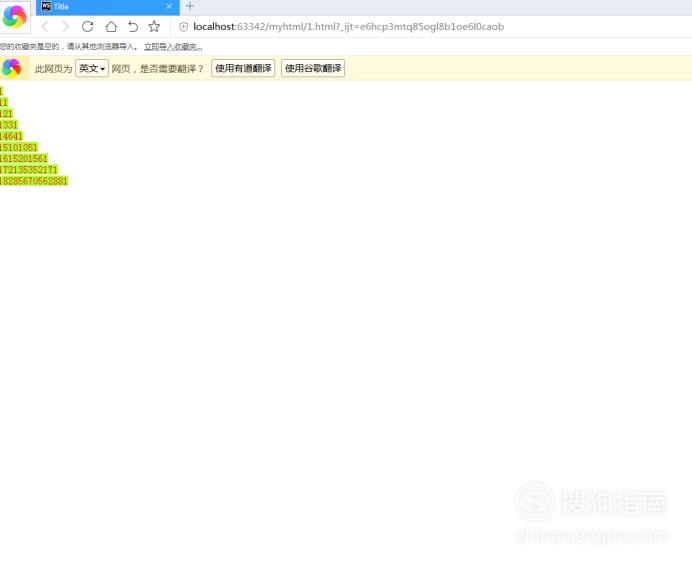Bookmark page with the star icon
Screen dimensions: 692x570
click(154, 26)
